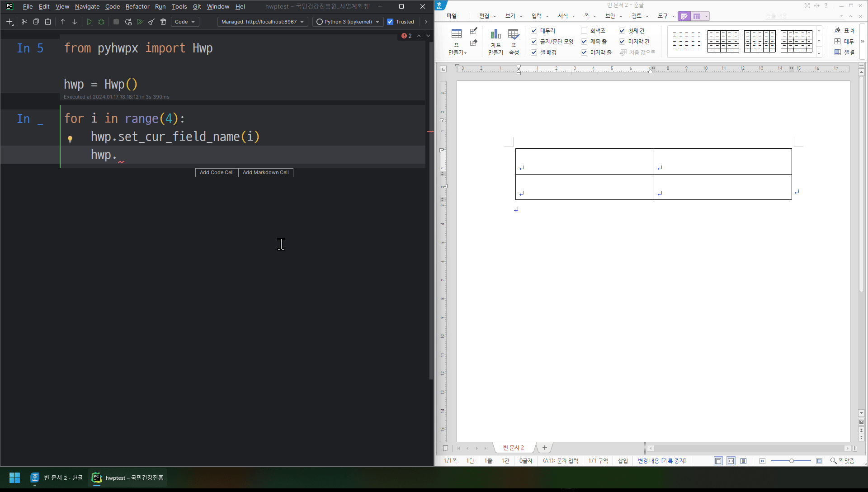This screenshot has width=868, height=492.
Task: Run the current cell and select below
Action: (x=90, y=22)
